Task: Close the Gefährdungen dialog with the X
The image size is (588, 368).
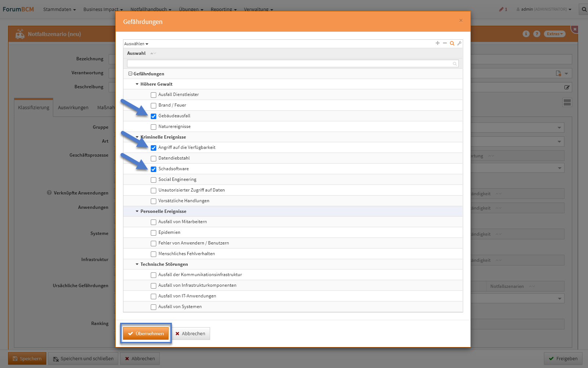Action: 461,21
